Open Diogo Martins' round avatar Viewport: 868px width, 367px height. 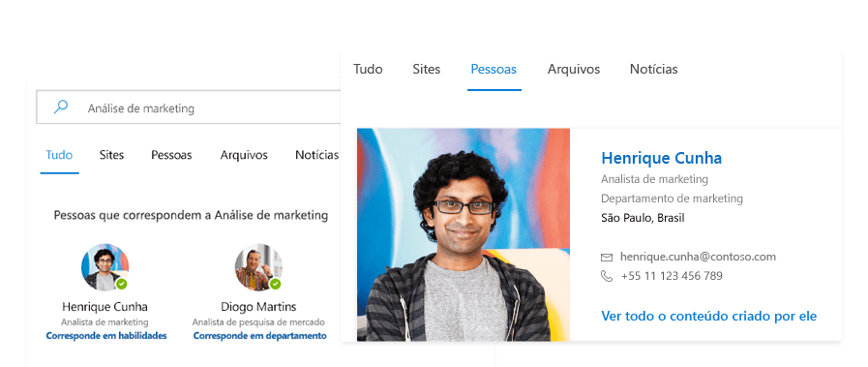[258, 267]
